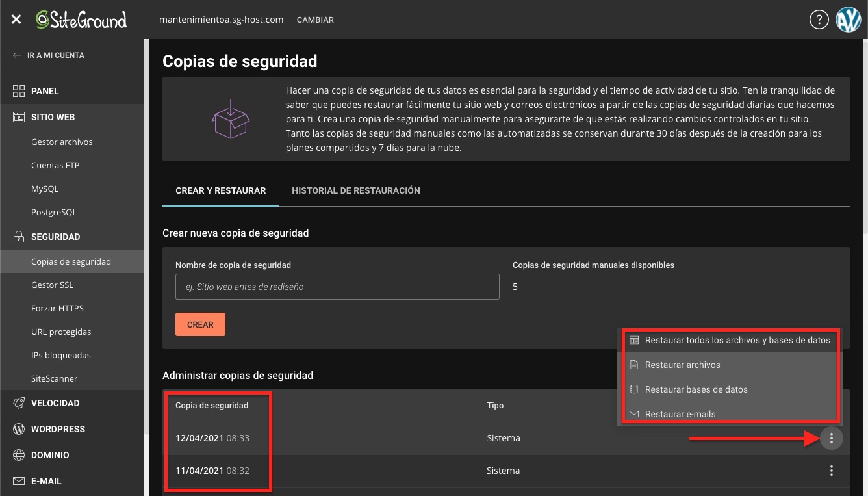Open Cuentas FTP in sidebar

(x=55, y=165)
